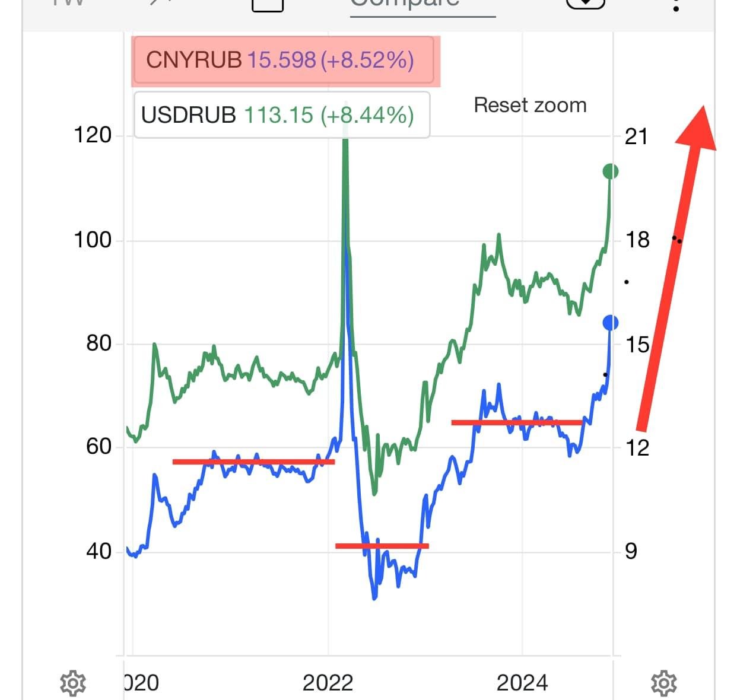737x700 pixels.
Task: Click the green USDRUB endpoint dot
Action: pyautogui.click(x=610, y=171)
